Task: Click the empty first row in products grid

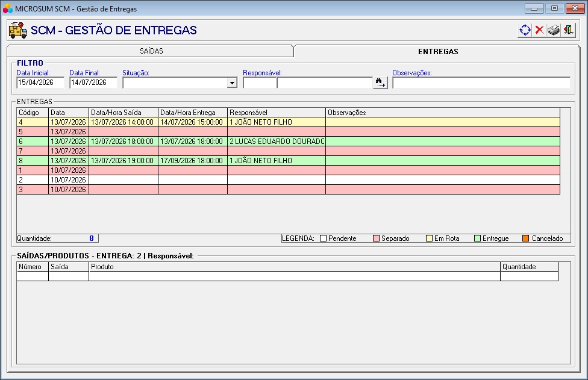Action: (x=287, y=276)
